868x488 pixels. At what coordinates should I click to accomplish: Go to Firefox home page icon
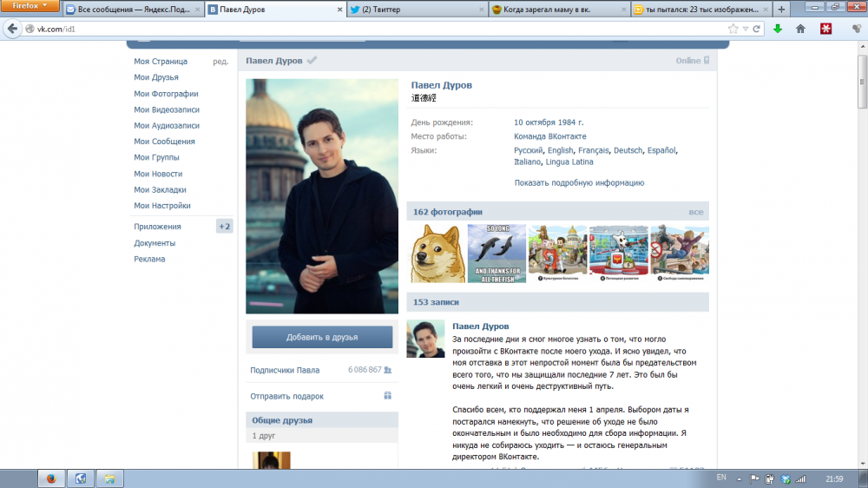(x=800, y=29)
